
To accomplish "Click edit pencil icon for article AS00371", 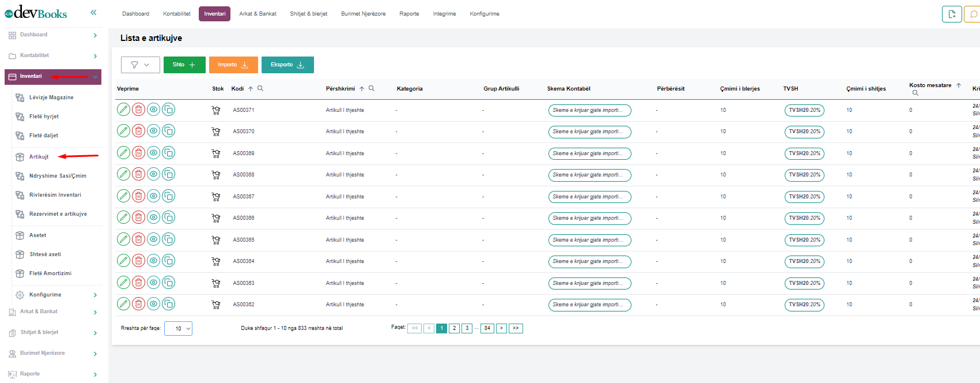I will 123,110.
